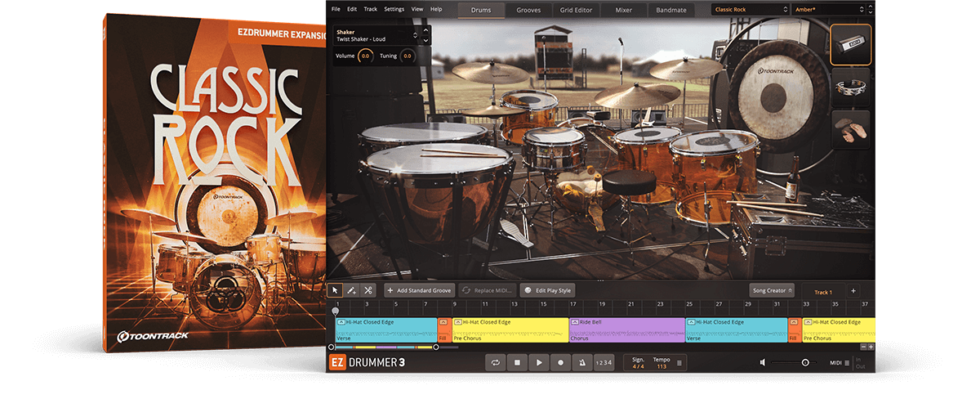The image size is (980, 399).
Task: Toggle the metronome click
Action: coord(581,362)
